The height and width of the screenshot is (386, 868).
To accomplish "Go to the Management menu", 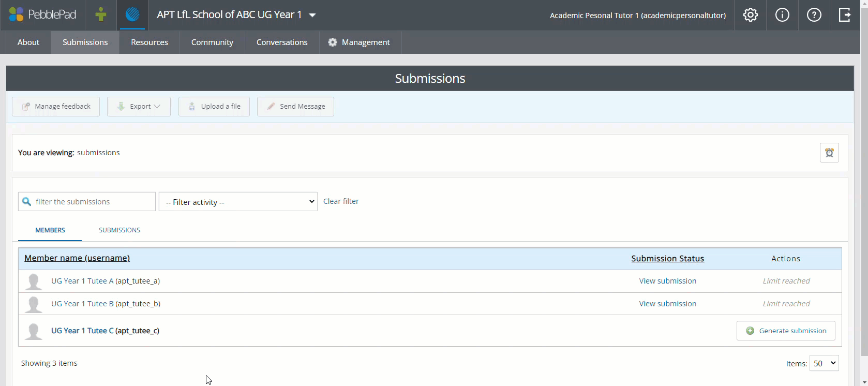I will pyautogui.click(x=360, y=42).
